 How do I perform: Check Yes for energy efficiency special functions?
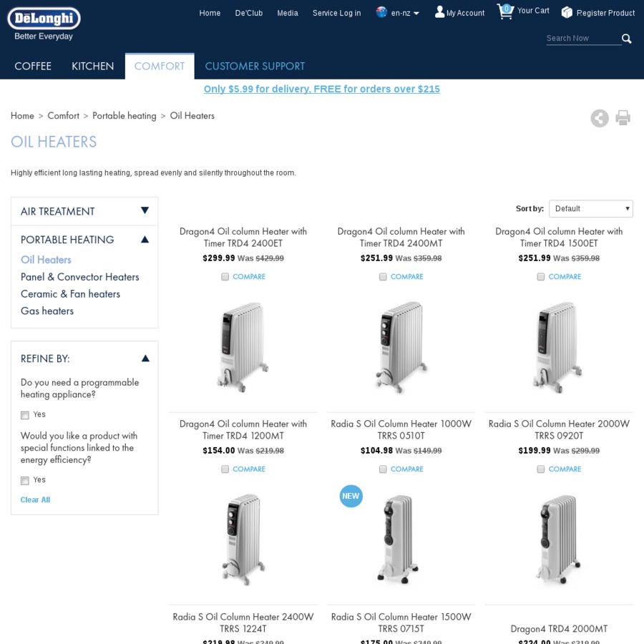pyautogui.click(x=24, y=480)
